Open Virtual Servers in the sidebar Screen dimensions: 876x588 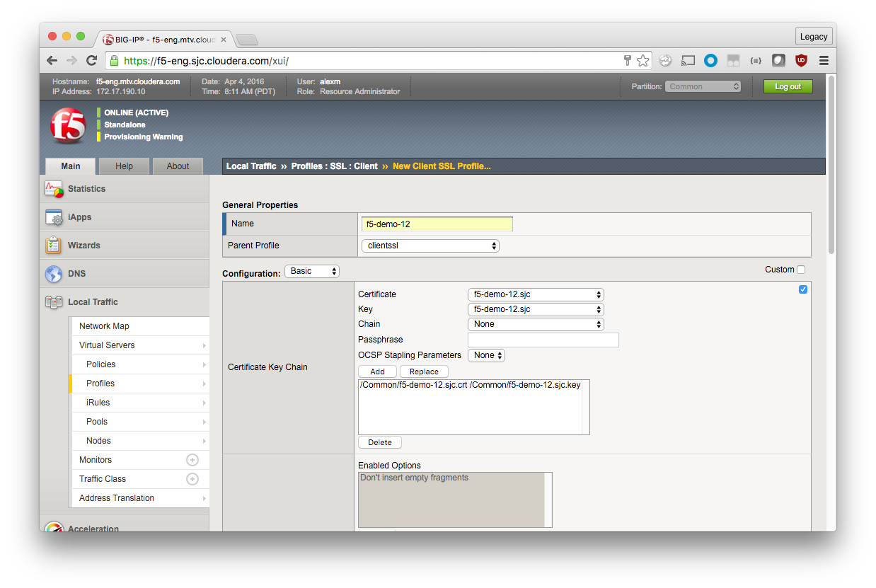click(x=107, y=345)
